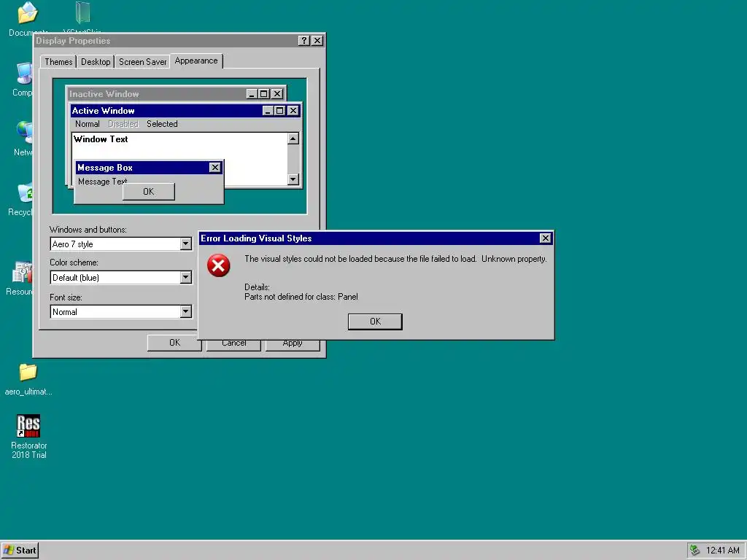This screenshot has height=560, width=747.
Task: Click OK button in preview Message Box
Action: coord(149,192)
